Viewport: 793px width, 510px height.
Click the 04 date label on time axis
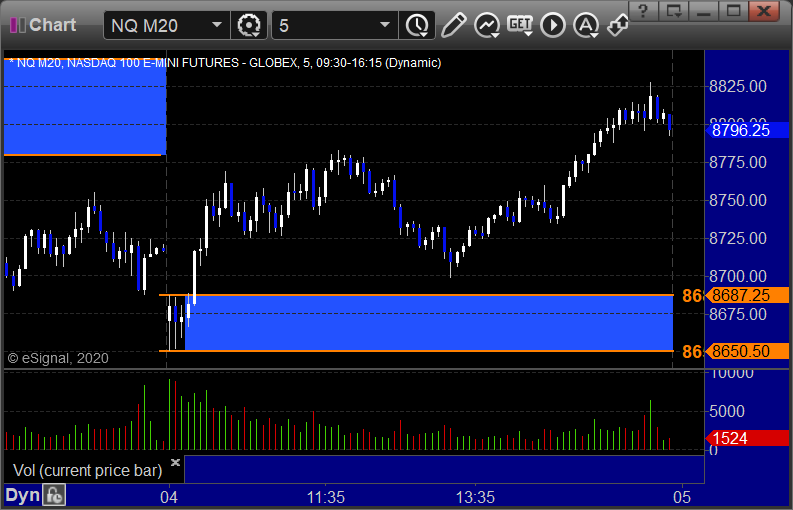point(169,497)
